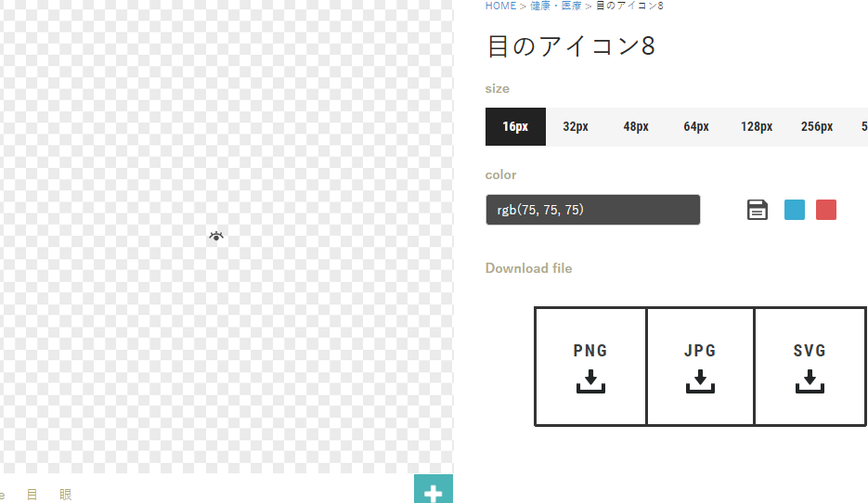Image resolution: width=868 pixels, height=503 pixels.
Task: Click the save color palette icon
Action: pos(758,210)
